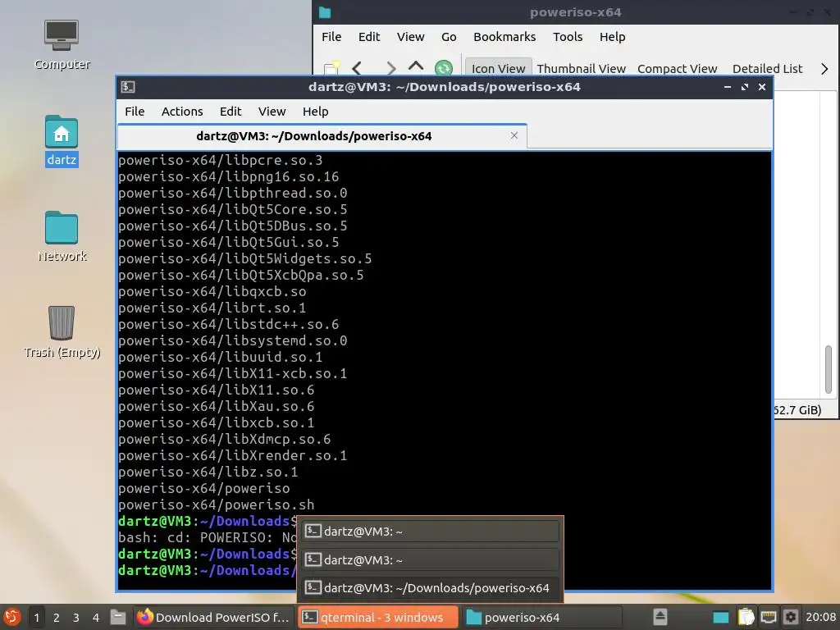
Task: Click terminal line poweriso-x64/poweriso.sh
Action: point(217,504)
